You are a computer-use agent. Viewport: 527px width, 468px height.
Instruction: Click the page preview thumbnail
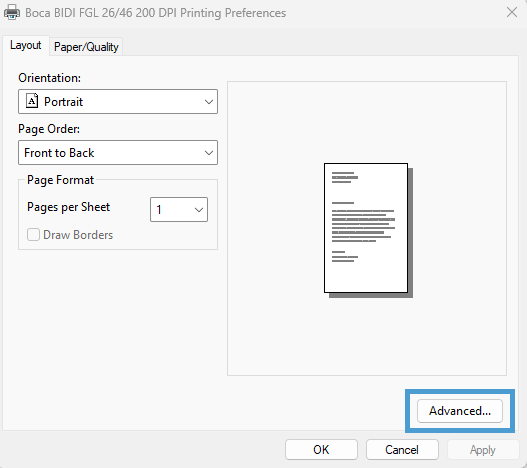point(368,230)
